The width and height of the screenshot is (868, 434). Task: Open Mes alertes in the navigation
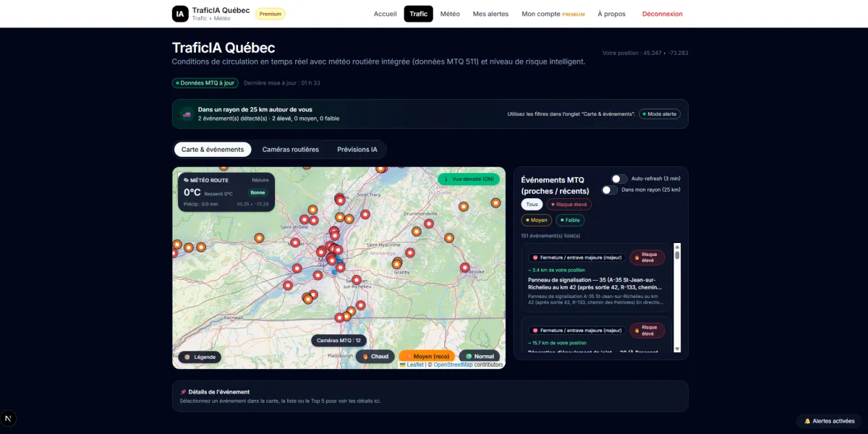pyautogui.click(x=490, y=14)
